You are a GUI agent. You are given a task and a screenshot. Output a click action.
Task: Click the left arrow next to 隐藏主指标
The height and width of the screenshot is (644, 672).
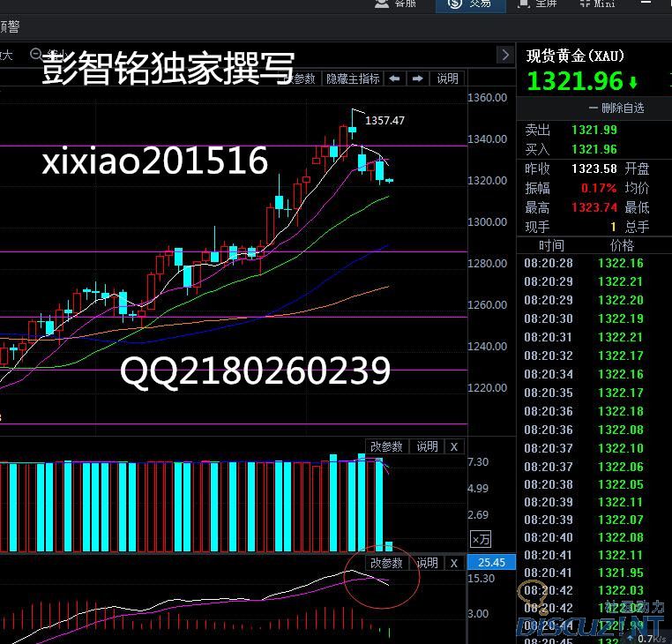tap(395, 79)
